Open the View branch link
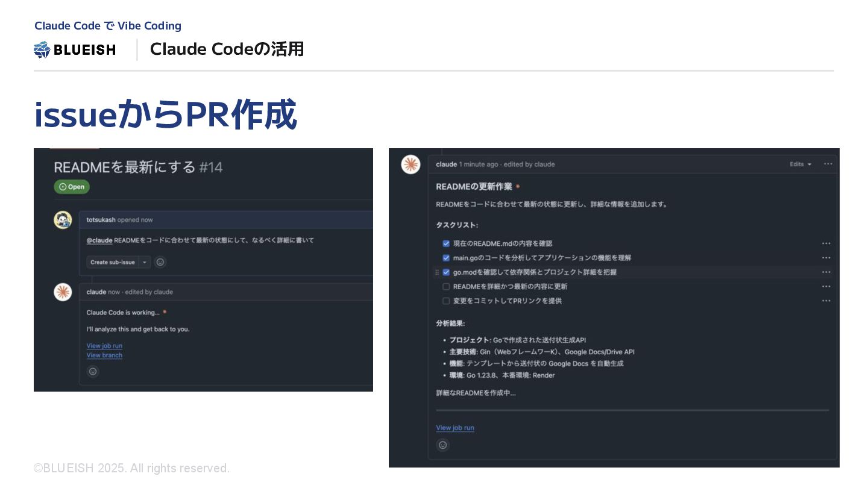 pyautogui.click(x=104, y=355)
